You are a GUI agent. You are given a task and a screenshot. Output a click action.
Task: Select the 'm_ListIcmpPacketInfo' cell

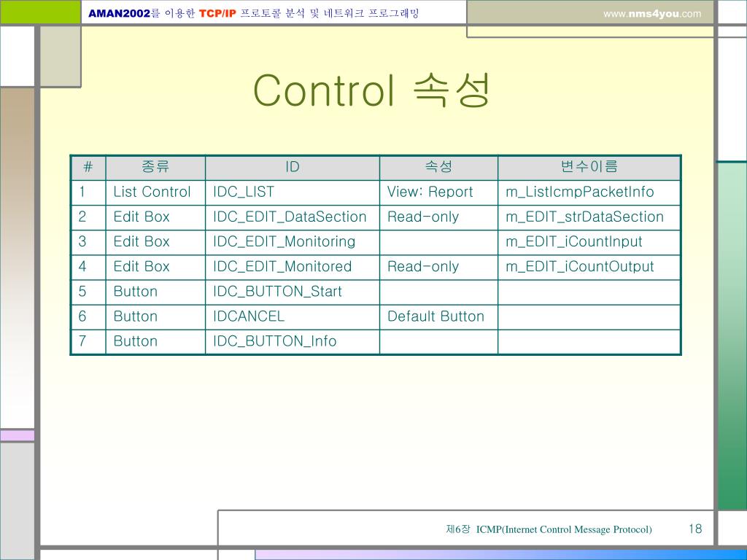click(589, 192)
